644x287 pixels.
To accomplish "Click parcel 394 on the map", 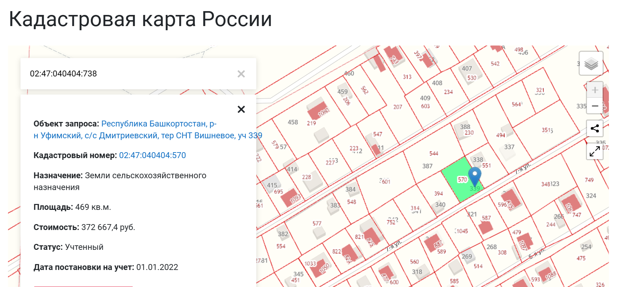I will coord(438,194).
